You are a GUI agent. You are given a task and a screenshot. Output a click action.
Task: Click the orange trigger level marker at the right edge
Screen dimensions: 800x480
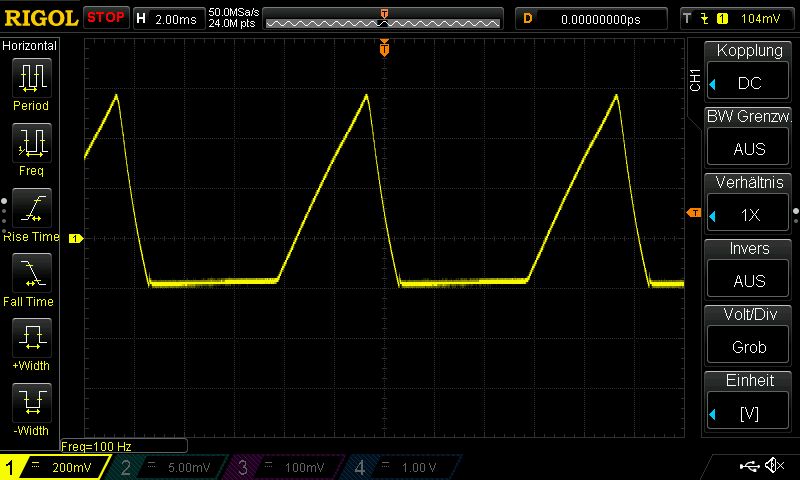694,213
